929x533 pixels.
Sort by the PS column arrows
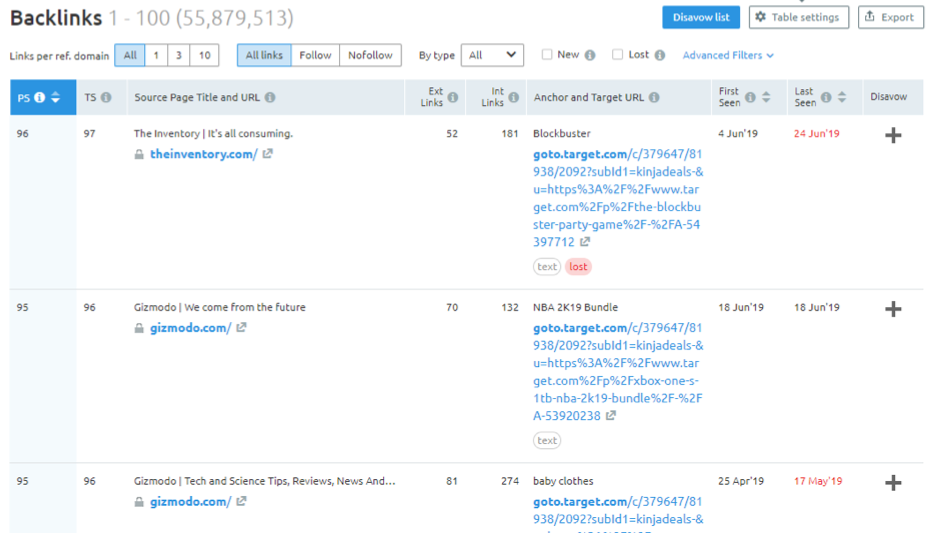pyautogui.click(x=56, y=97)
